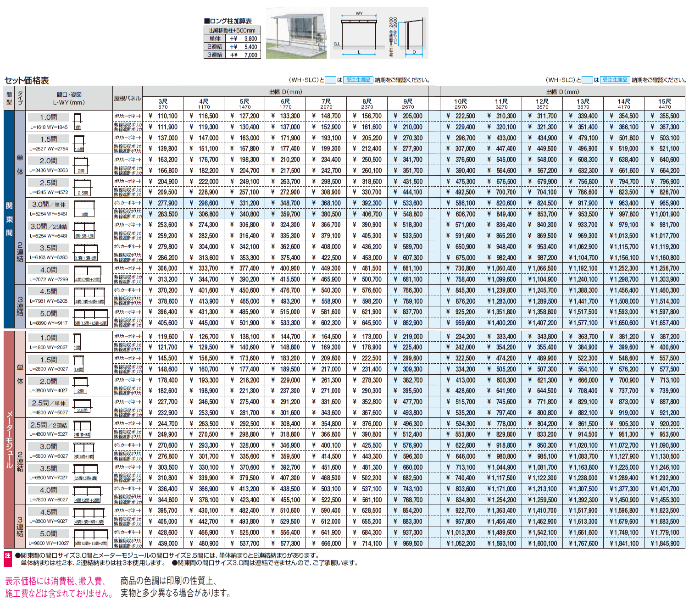Select the 6尺 1770 column header

285,103
